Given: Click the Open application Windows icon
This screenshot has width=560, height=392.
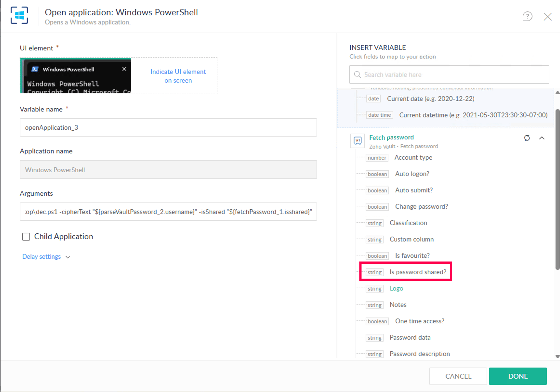Looking at the screenshot, I should [19, 16].
